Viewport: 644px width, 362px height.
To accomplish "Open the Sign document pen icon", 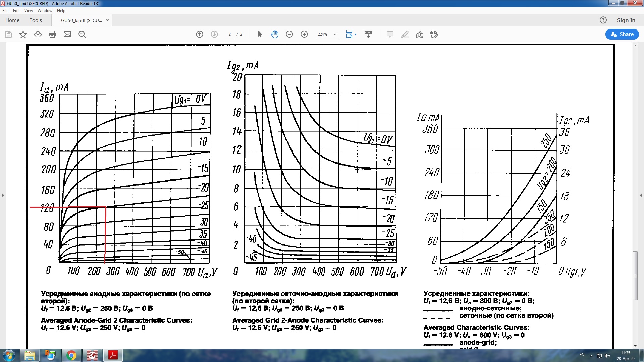I will click(420, 34).
